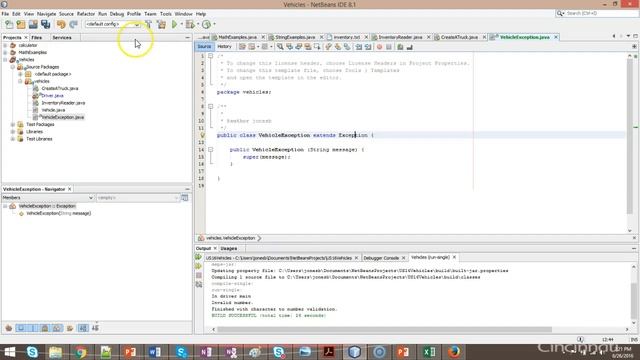Expand the calculator project node

pyautogui.click(x=5, y=45)
